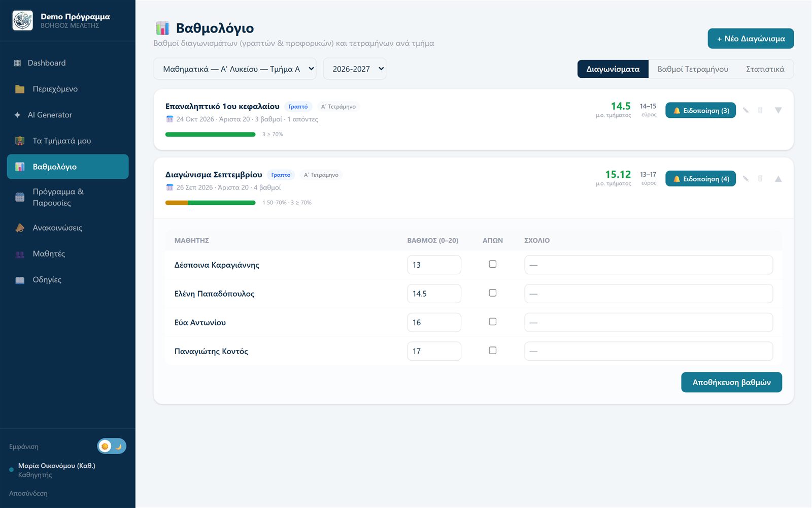812x508 pixels.
Task: Click Επαναληπτικό 1ου κεφαλαίου progress bar
Action: [x=211, y=135]
